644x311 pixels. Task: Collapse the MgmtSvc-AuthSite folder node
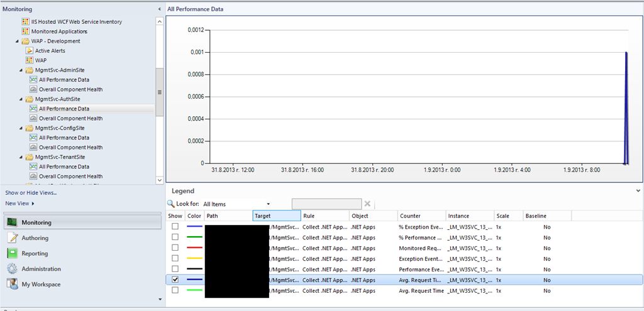(21, 99)
